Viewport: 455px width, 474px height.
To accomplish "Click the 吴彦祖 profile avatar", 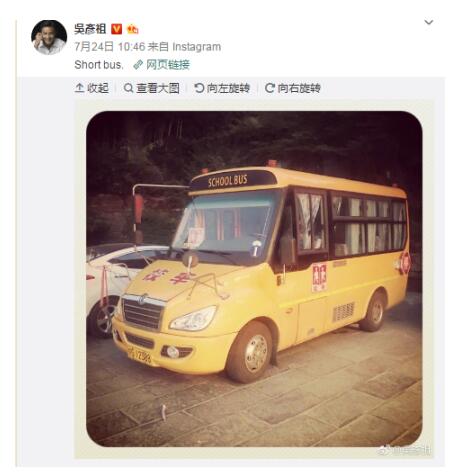I will click(49, 37).
